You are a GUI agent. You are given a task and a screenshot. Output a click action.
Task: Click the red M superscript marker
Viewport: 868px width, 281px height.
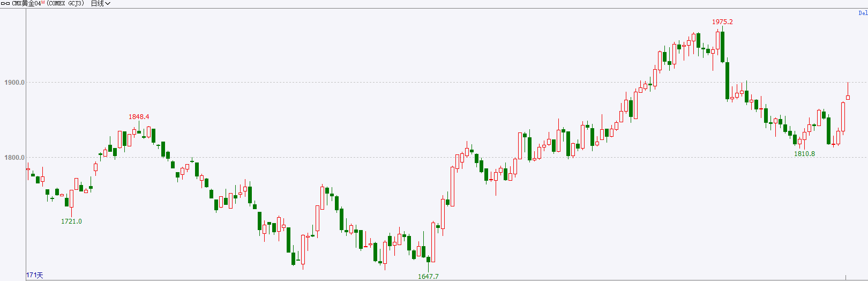point(43,3)
